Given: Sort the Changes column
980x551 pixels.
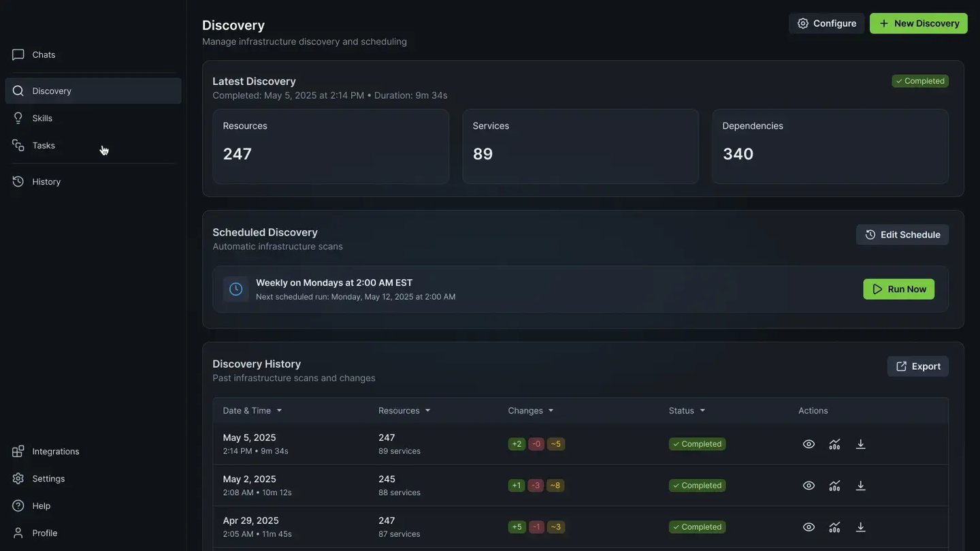Looking at the screenshot, I should [x=551, y=411].
